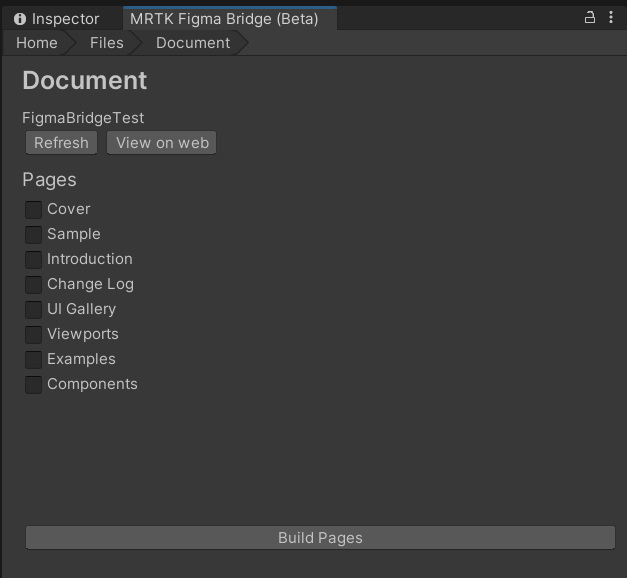Select the MRTK Figma Bridge (Beta) tab
This screenshot has height=578, width=627.
click(x=230, y=19)
